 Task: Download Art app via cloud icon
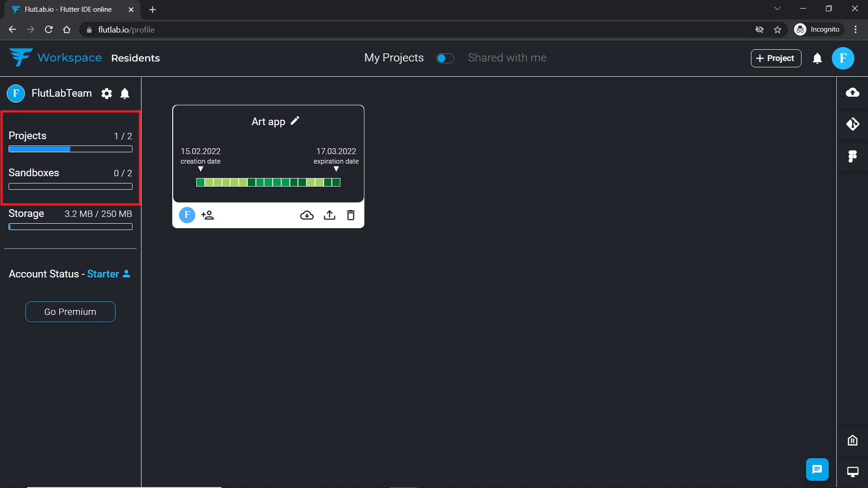pos(307,215)
